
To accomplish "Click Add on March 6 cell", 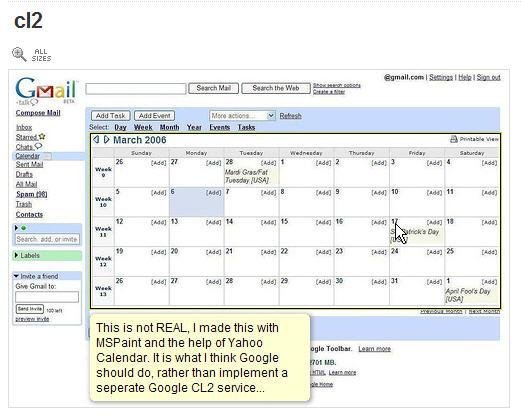I will tap(213, 193).
